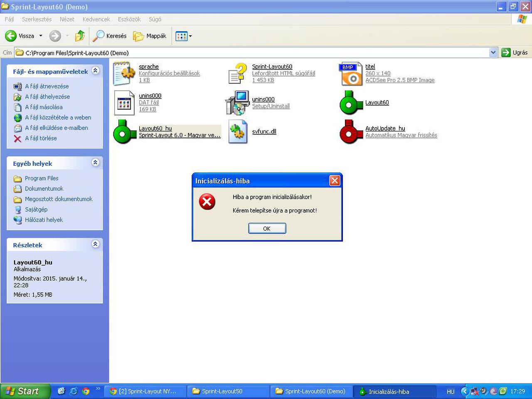Click the red AutoUpdate_hu application icon

click(x=351, y=131)
